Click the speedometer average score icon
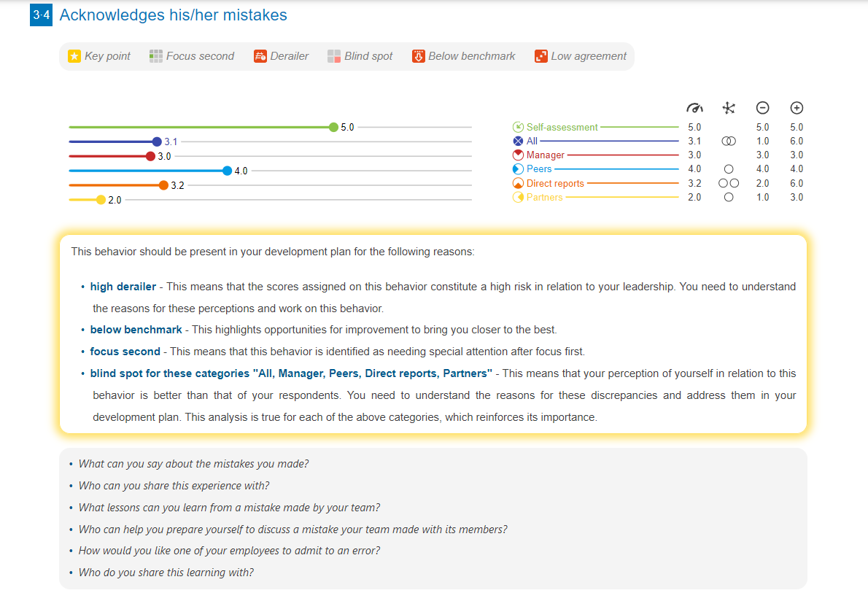This screenshot has width=868, height=601. click(x=694, y=107)
